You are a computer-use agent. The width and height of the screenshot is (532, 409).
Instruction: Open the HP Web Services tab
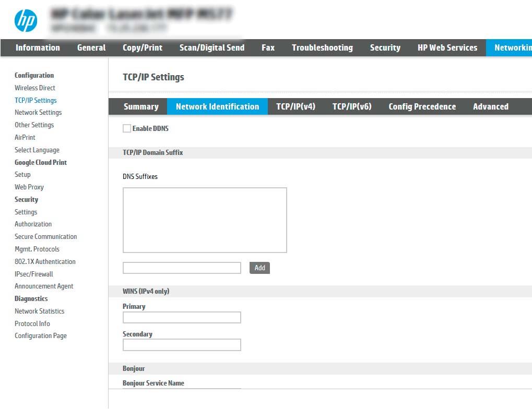[447, 48]
